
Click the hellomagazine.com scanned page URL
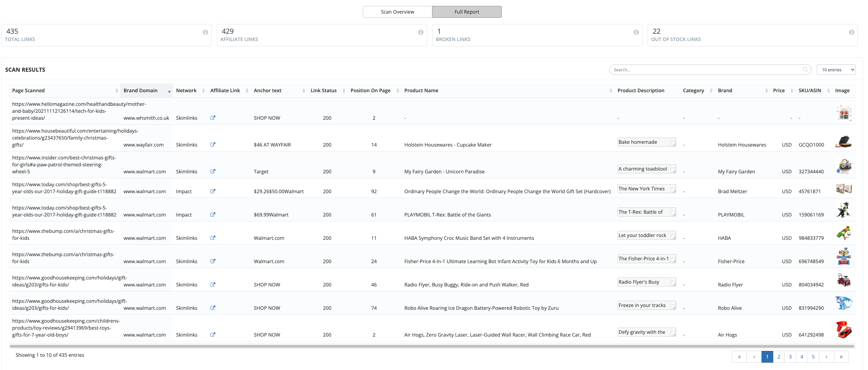[x=79, y=111]
